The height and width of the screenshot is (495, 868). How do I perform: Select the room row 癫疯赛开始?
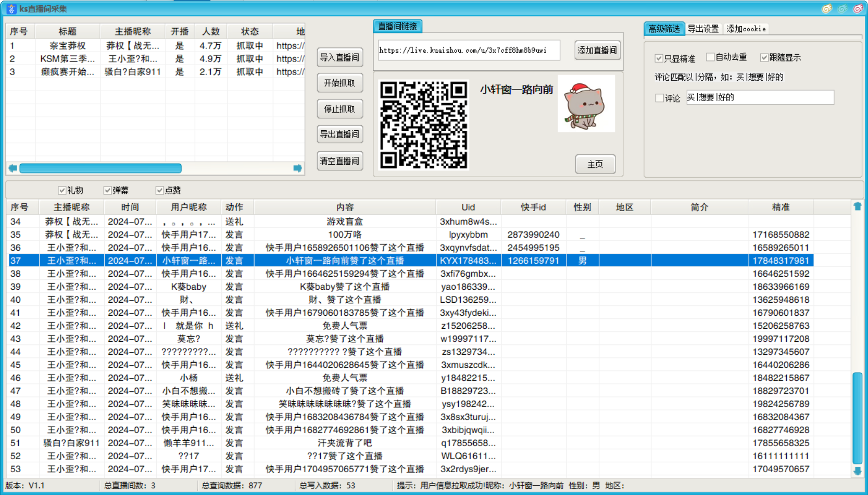click(155, 72)
